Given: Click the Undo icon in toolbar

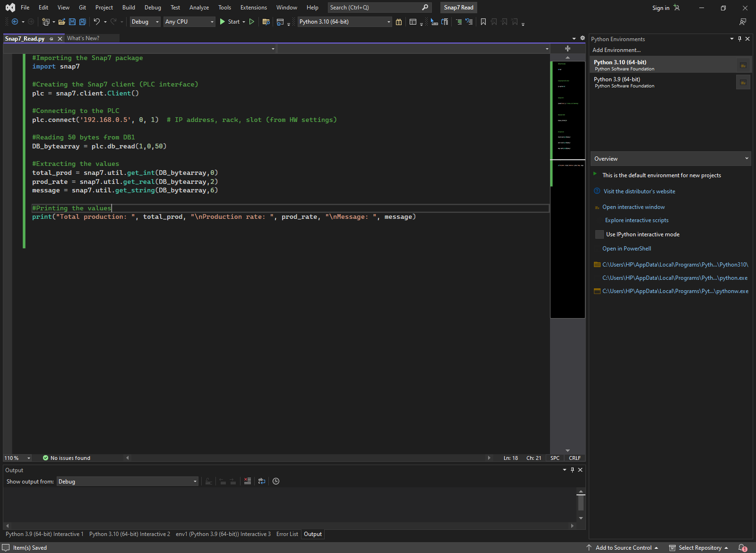Looking at the screenshot, I should point(97,22).
